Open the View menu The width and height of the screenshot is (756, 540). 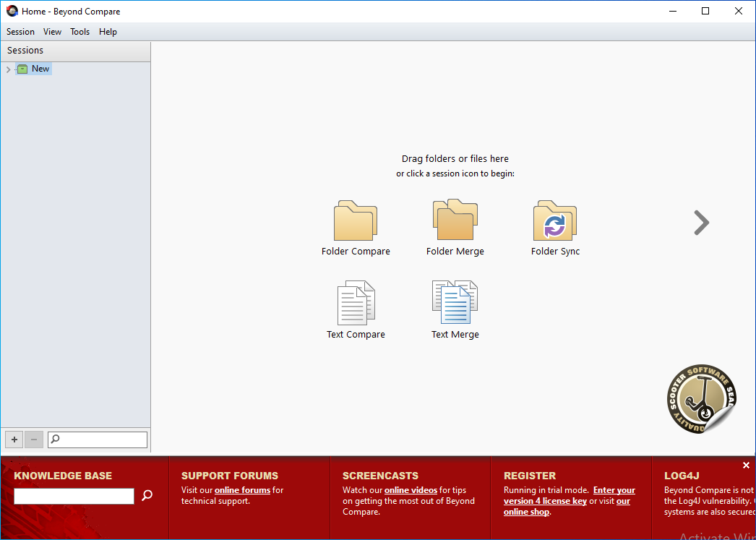[52, 32]
